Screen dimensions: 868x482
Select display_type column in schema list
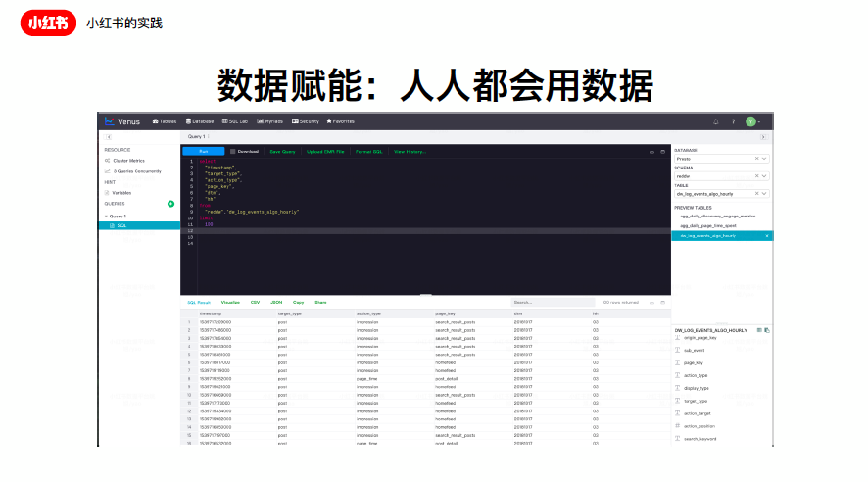point(697,389)
